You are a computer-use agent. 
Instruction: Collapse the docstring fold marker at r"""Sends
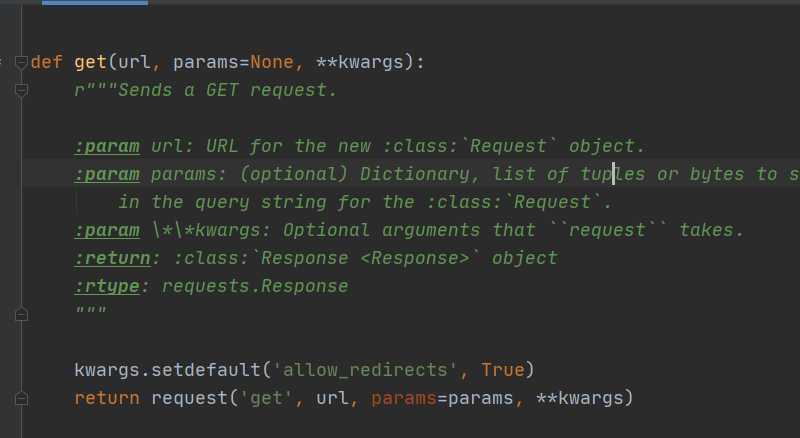click(x=21, y=90)
